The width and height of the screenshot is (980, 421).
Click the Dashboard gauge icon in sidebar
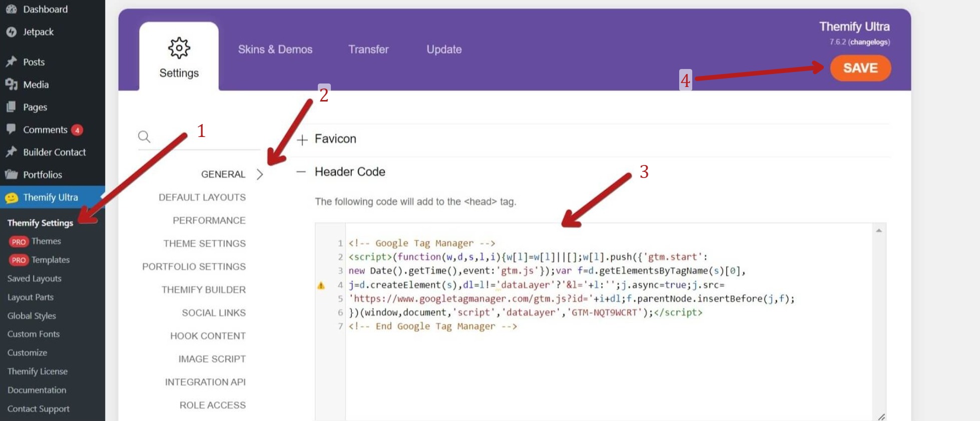click(x=11, y=9)
